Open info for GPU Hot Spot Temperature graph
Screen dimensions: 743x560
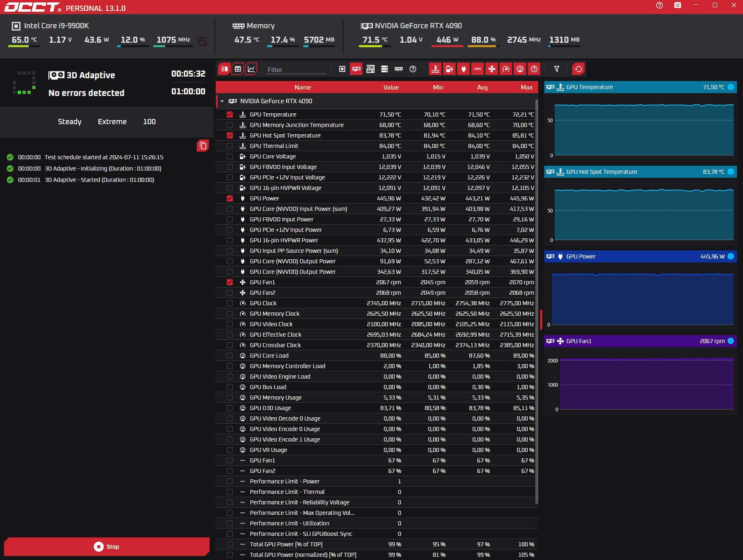(731, 172)
